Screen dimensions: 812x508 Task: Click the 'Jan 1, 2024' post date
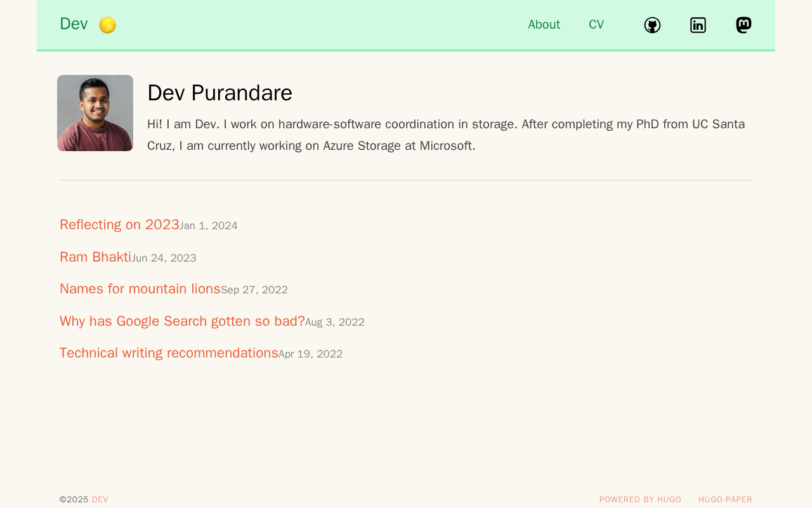[209, 226]
